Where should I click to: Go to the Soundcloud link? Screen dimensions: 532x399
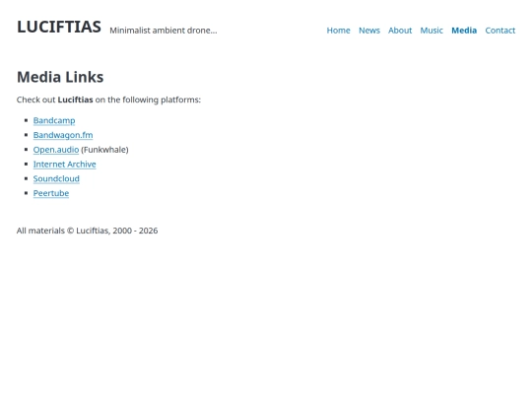tap(56, 178)
